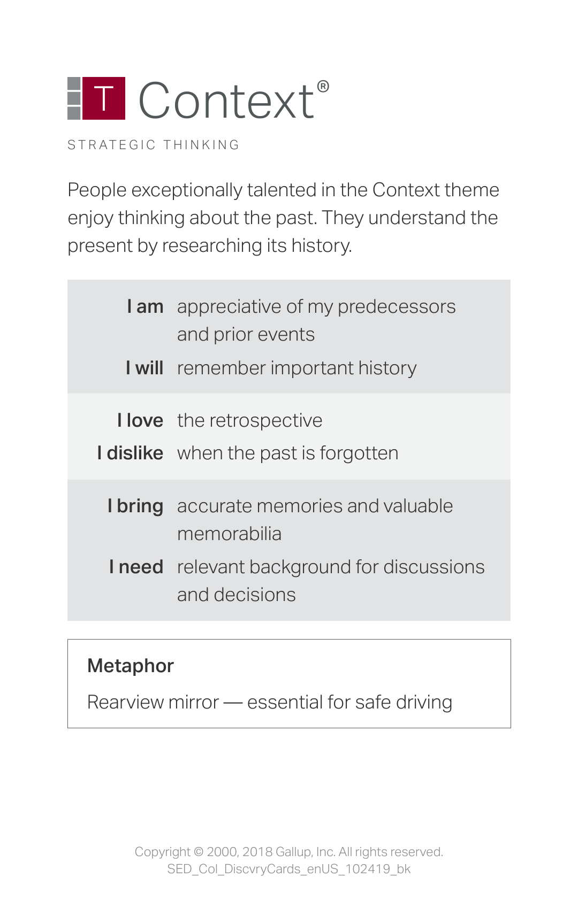Image resolution: width=578 pixels, height=924 pixels.
Task: Click the Context theme description paragraph
Action: coord(284,218)
